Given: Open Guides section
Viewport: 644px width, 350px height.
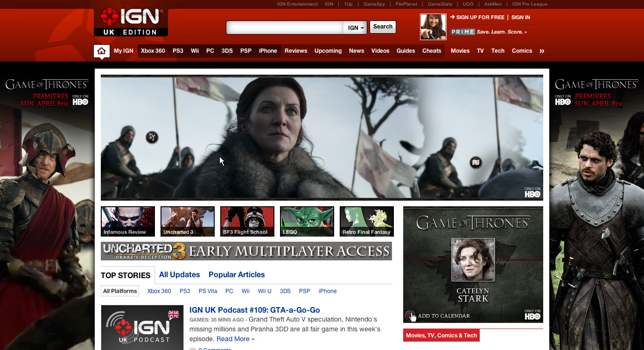Looking at the screenshot, I should coord(406,51).
